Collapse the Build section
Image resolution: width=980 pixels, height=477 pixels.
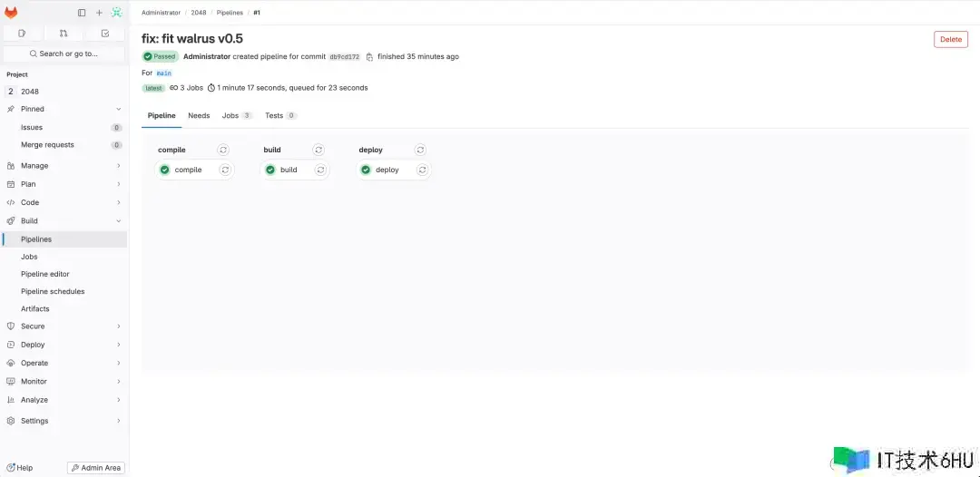tap(119, 220)
